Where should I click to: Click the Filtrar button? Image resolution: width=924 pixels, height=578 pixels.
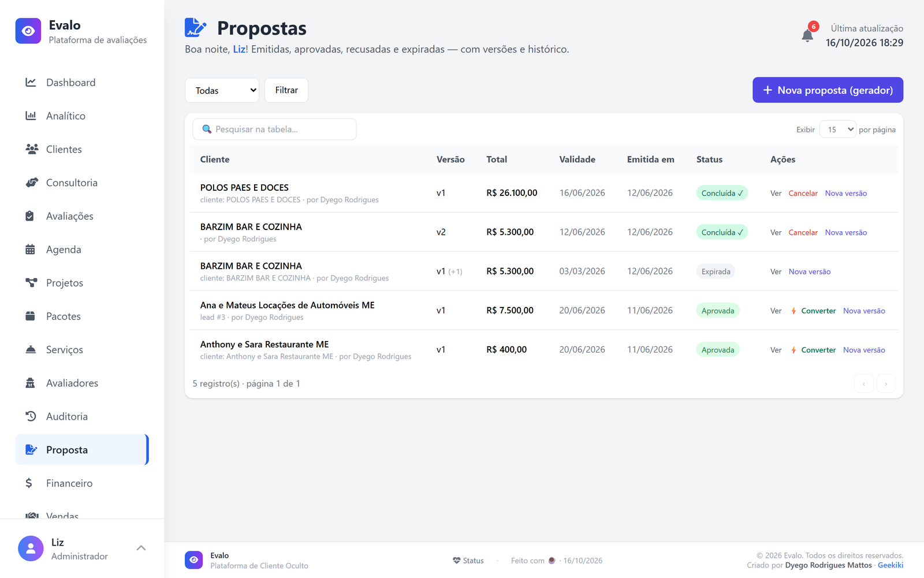coord(286,90)
